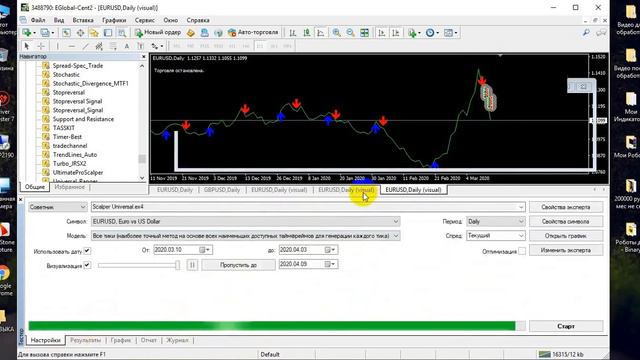The height and width of the screenshot is (360, 640).
Task: Select the text 'A' drawing tool
Action: (x=127, y=46)
